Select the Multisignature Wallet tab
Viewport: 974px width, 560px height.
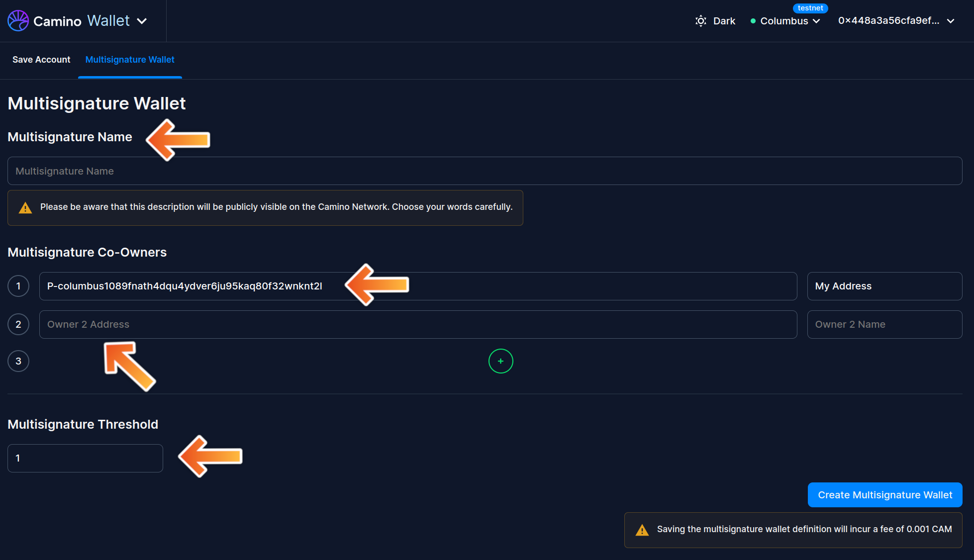click(130, 60)
